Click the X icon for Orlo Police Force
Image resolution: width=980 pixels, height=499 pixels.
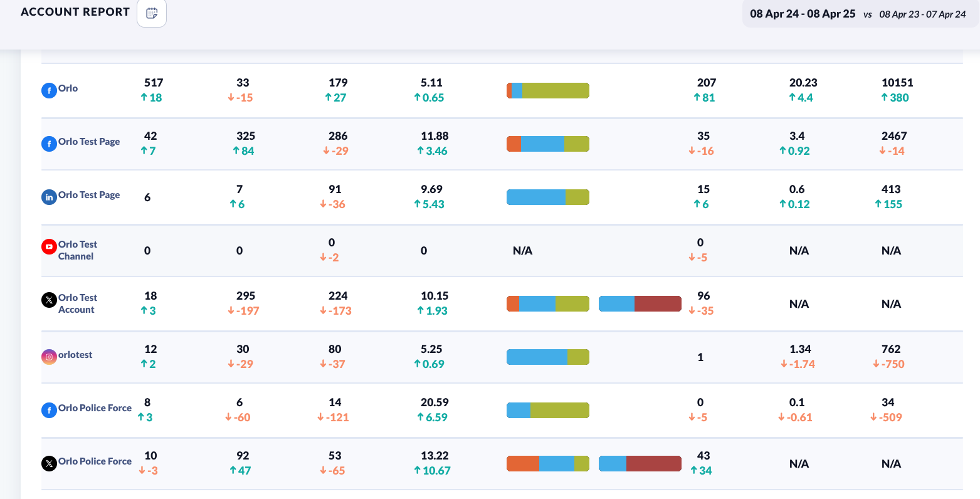pos(49,463)
